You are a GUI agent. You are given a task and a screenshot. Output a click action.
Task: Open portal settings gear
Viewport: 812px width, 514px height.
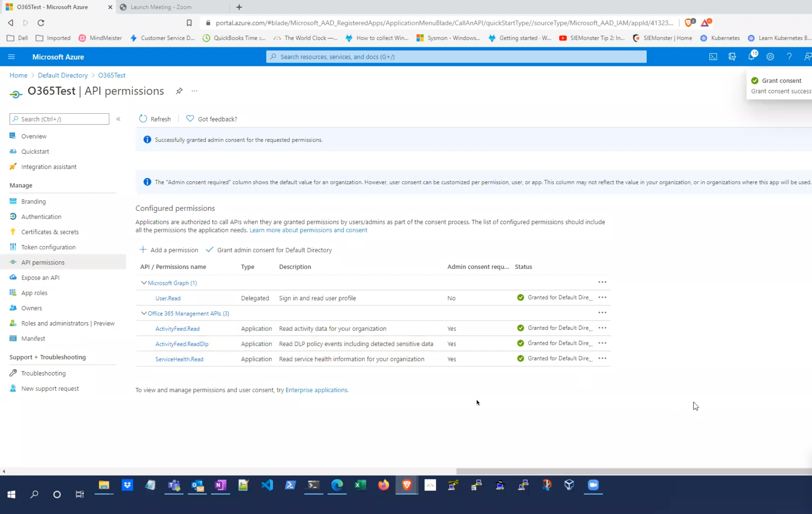click(770, 57)
